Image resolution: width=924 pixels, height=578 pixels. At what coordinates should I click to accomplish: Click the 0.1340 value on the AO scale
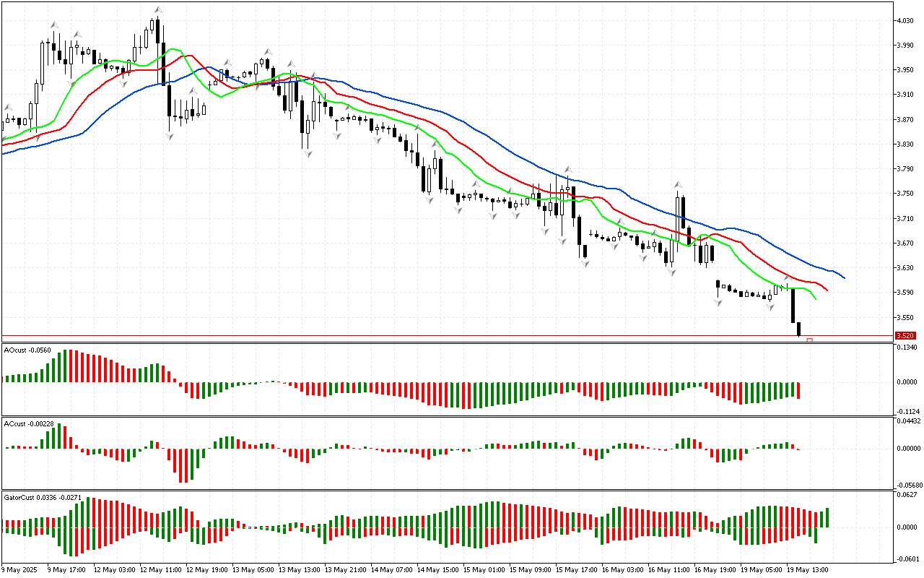click(906, 348)
